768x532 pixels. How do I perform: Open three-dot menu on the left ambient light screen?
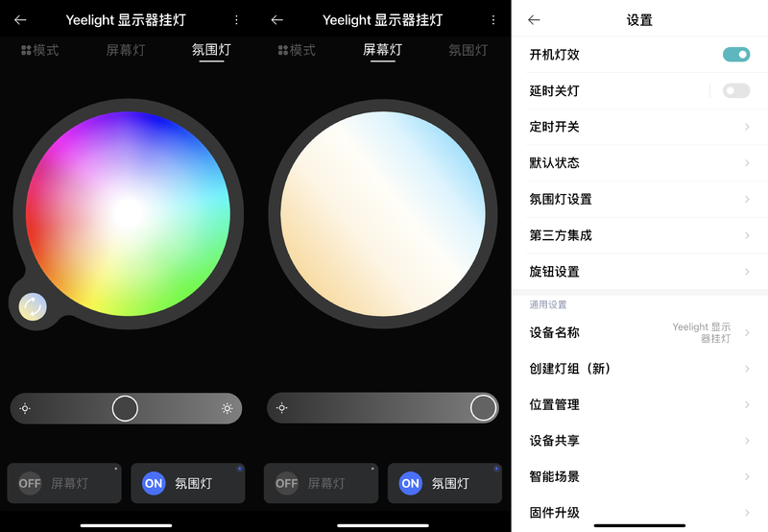coord(236,19)
